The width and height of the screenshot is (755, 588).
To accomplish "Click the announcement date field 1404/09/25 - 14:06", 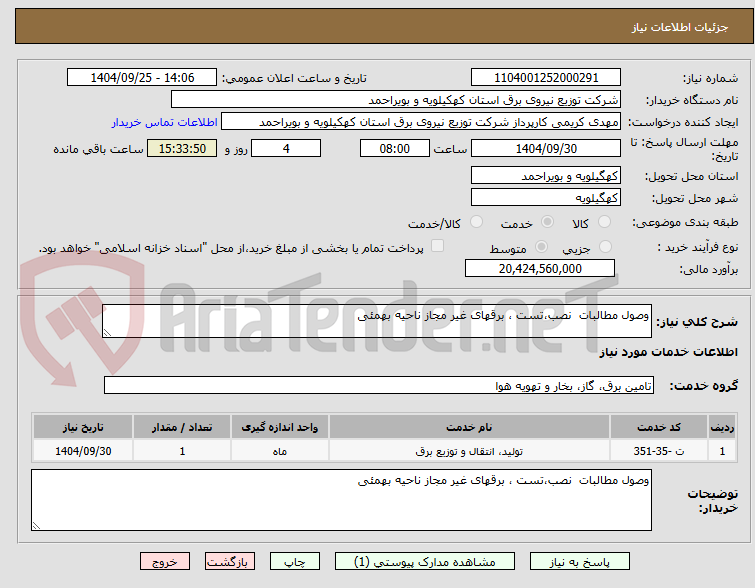I will 142,78.
